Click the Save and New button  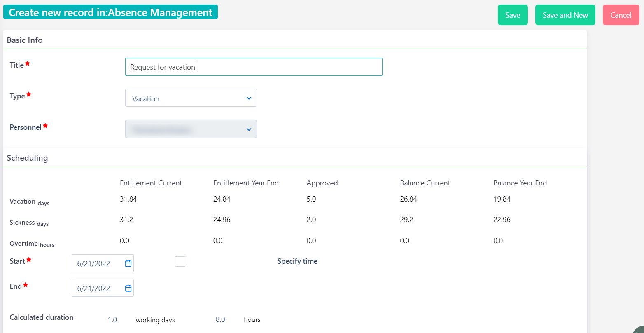565,15
